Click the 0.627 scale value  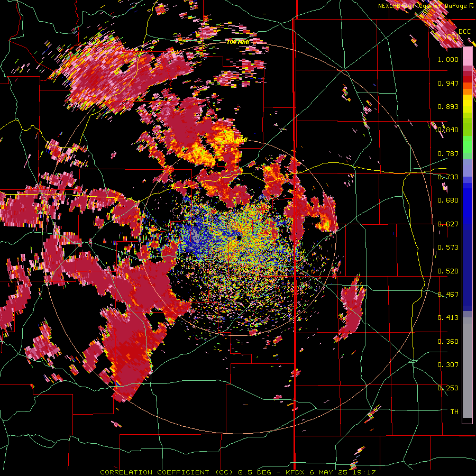(448, 224)
